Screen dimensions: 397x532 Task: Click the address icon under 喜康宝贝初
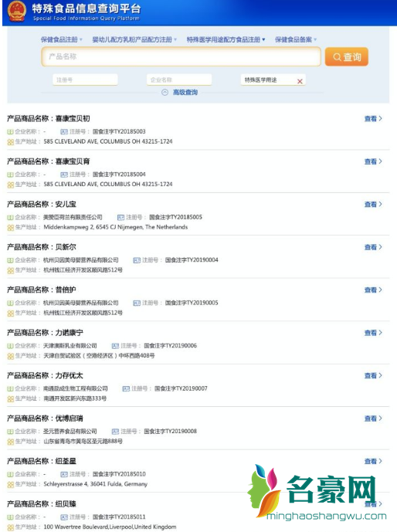click(x=11, y=142)
